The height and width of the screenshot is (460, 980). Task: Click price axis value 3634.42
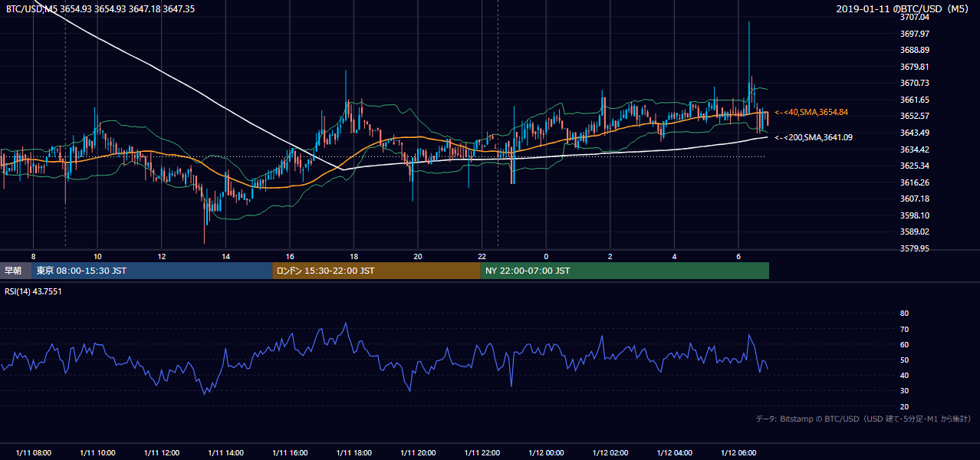[x=915, y=149]
